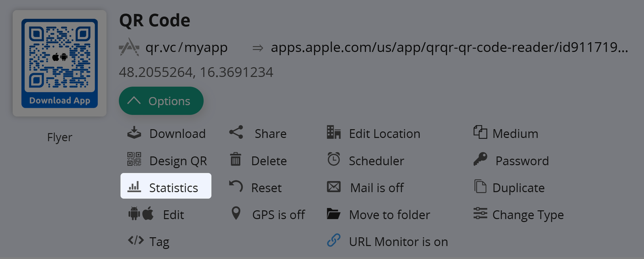This screenshot has width=644, height=259.
Task: Click the Delete trash can icon
Action: click(235, 160)
